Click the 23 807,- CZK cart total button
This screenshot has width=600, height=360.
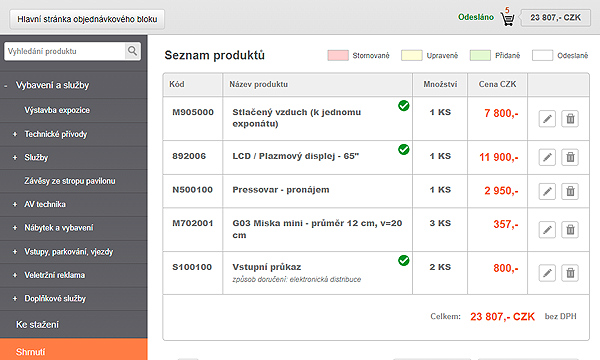pyautogui.click(x=556, y=18)
